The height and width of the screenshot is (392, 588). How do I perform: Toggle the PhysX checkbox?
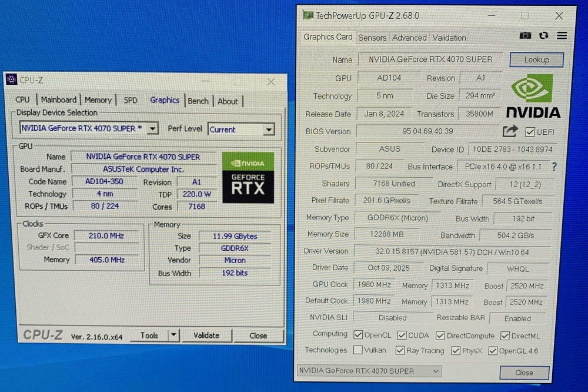(x=456, y=351)
